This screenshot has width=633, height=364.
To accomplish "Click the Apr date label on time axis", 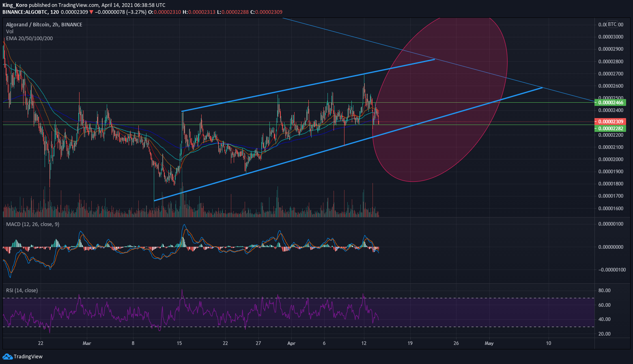I will 291,343.
